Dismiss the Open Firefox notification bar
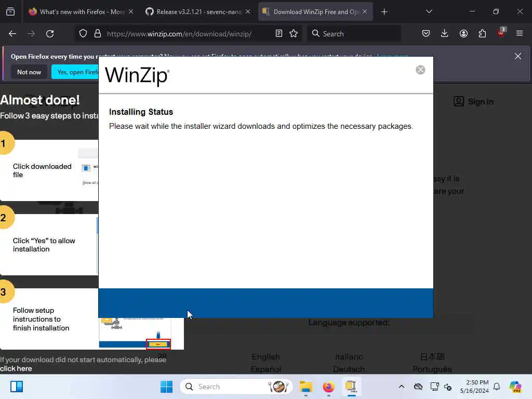The image size is (532, 399). point(518,56)
